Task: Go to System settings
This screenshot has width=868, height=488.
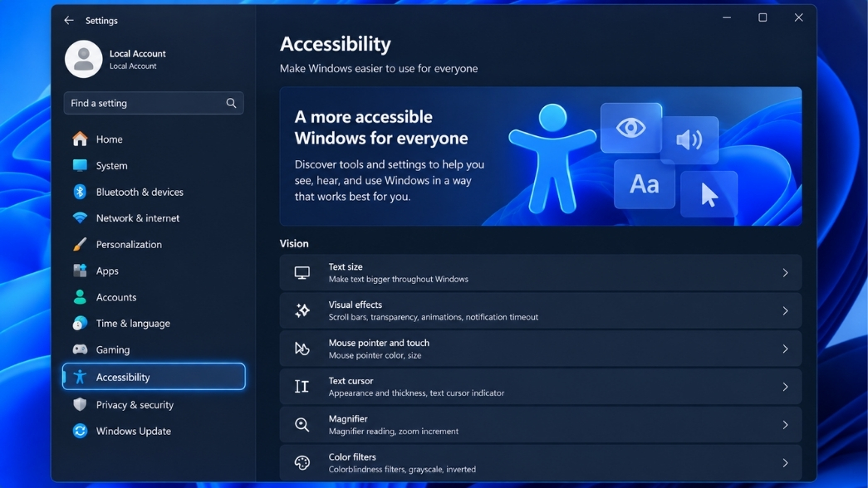Action: point(154,165)
